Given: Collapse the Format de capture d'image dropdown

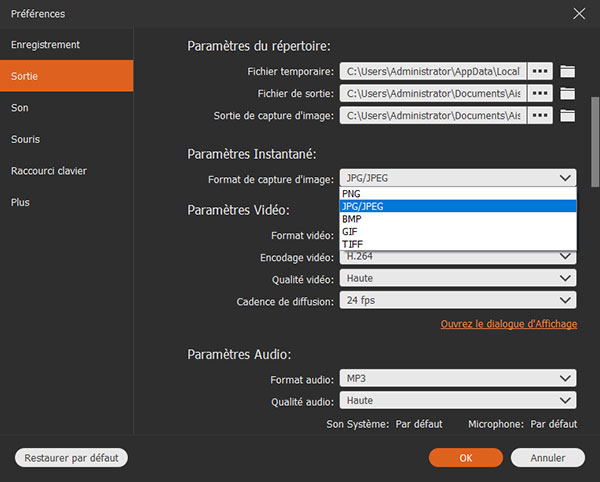Looking at the screenshot, I should tap(458, 178).
